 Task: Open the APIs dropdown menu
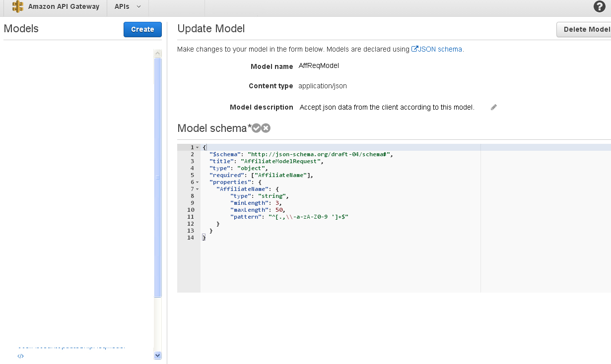click(x=128, y=7)
